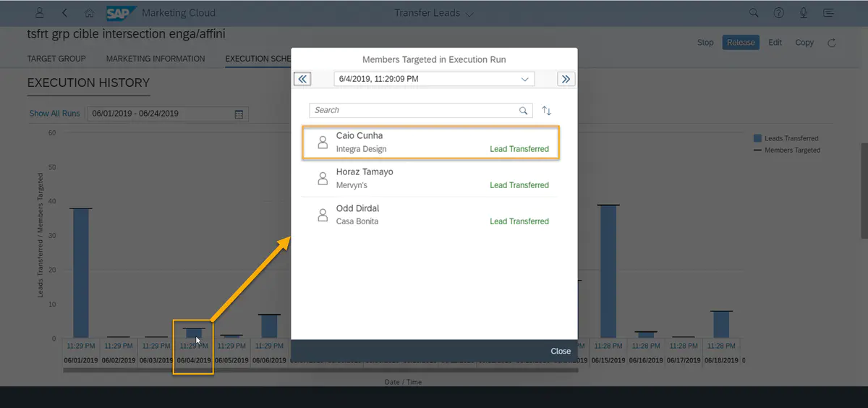Click Caio Cunha's person icon
The image size is (868, 408).
coord(323,143)
